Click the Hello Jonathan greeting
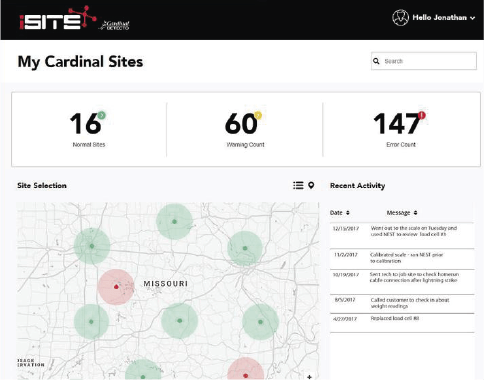 coord(439,18)
